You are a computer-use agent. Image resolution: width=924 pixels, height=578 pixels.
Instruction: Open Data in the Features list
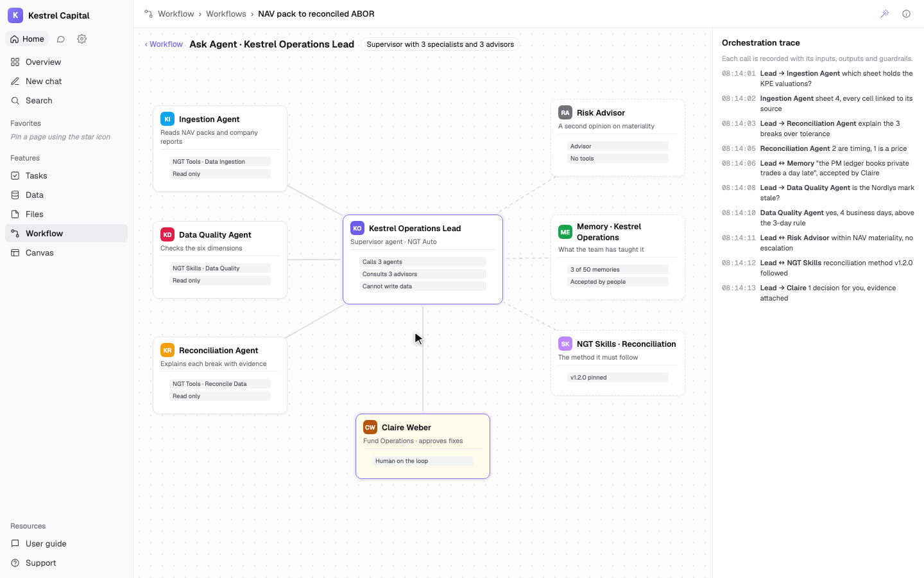[66, 195]
